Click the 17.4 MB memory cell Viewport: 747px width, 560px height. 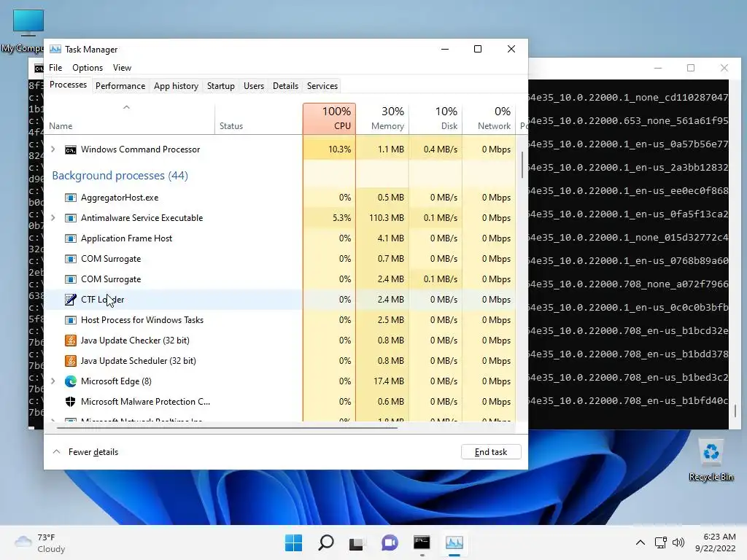[382, 381]
